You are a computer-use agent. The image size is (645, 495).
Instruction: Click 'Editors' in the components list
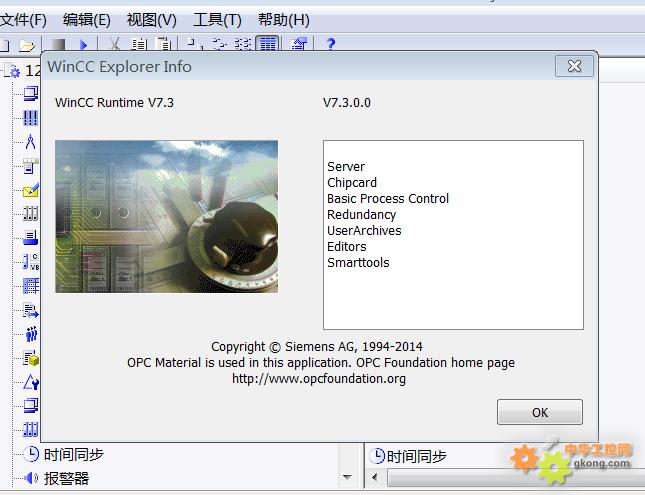tap(347, 247)
